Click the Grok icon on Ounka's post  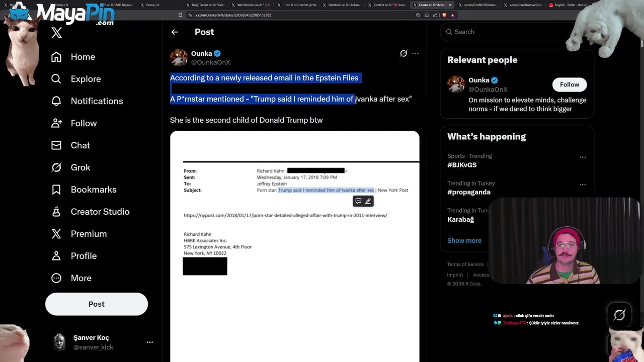(x=404, y=53)
